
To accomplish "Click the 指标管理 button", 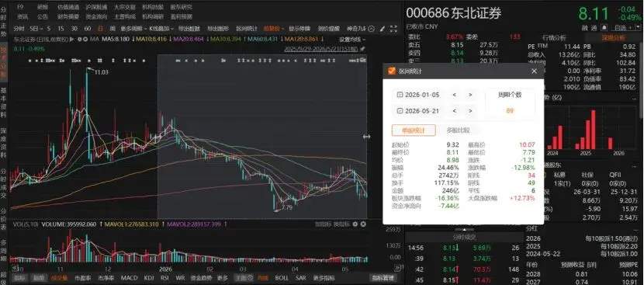I will (x=383, y=278).
